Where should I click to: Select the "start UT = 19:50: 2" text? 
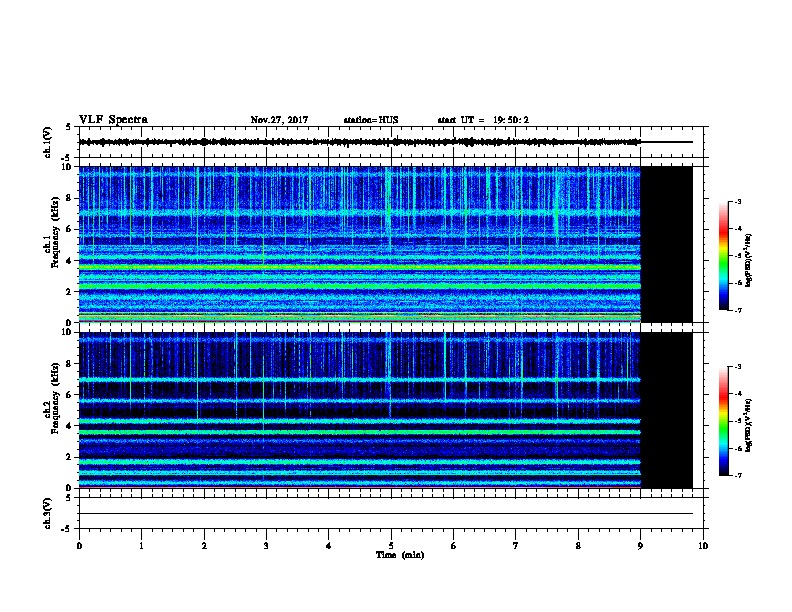(483, 120)
